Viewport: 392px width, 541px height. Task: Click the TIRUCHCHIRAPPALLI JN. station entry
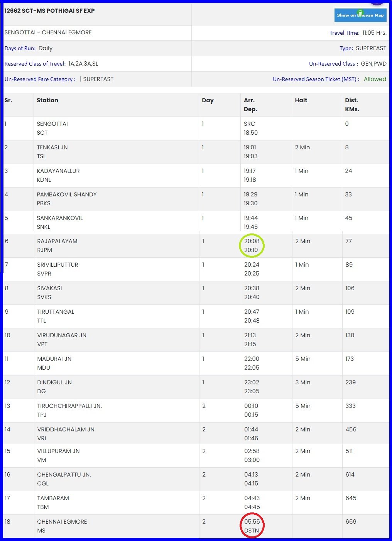click(x=69, y=406)
